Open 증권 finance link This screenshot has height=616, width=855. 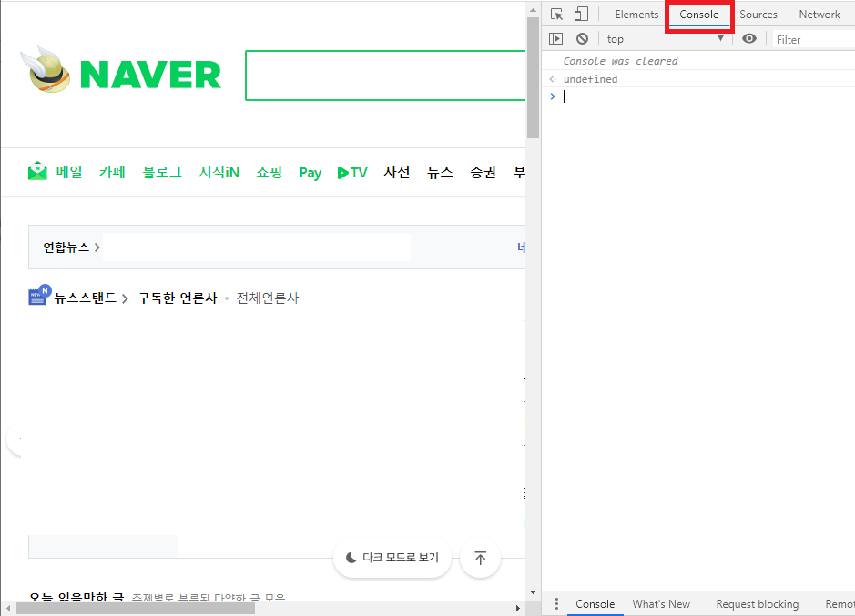pyautogui.click(x=483, y=172)
